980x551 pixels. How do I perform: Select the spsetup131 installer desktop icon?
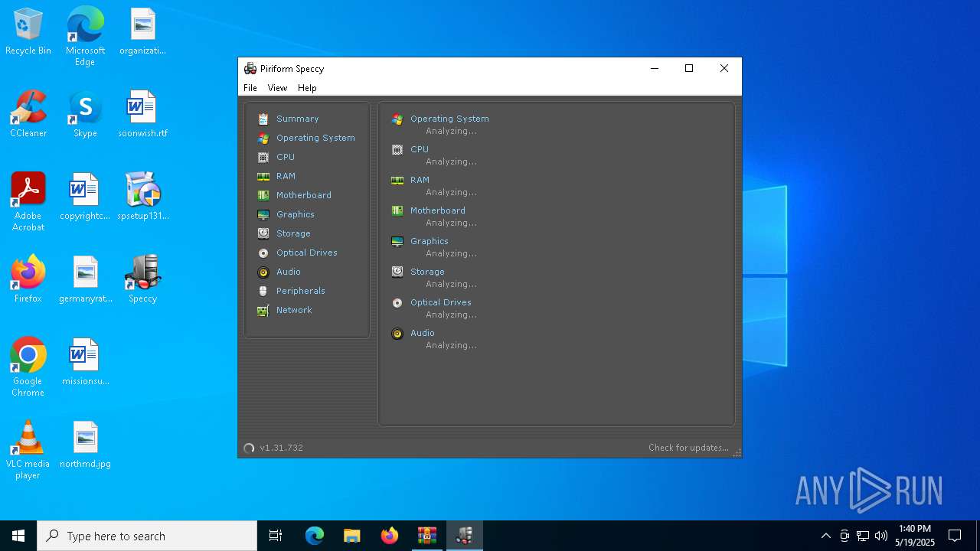point(142,197)
